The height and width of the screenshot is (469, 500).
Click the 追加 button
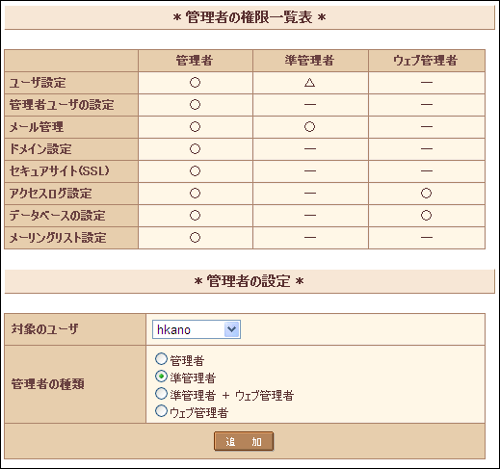click(x=244, y=441)
